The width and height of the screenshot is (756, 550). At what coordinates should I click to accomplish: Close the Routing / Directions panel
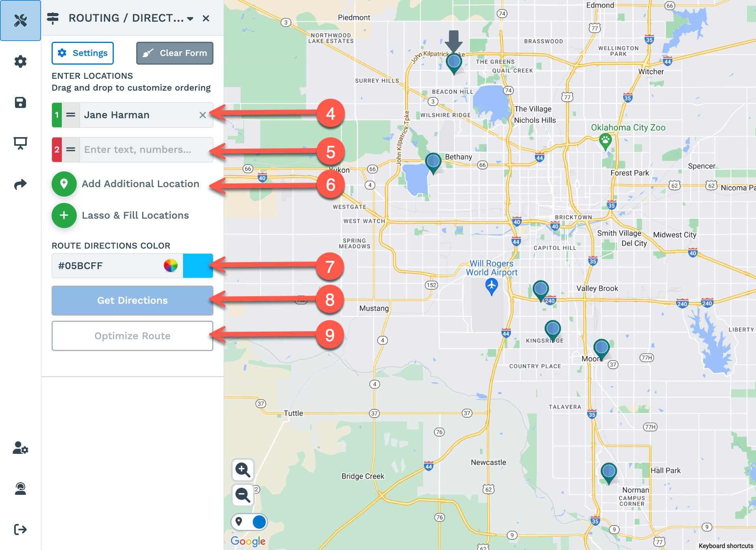point(206,19)
